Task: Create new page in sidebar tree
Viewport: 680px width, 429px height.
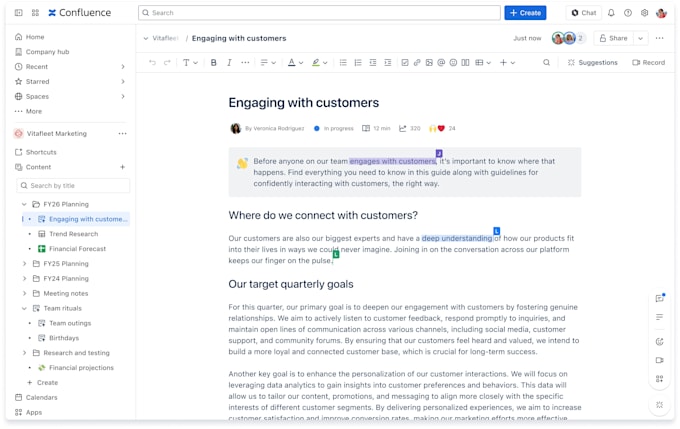Action: pos(42,383)
